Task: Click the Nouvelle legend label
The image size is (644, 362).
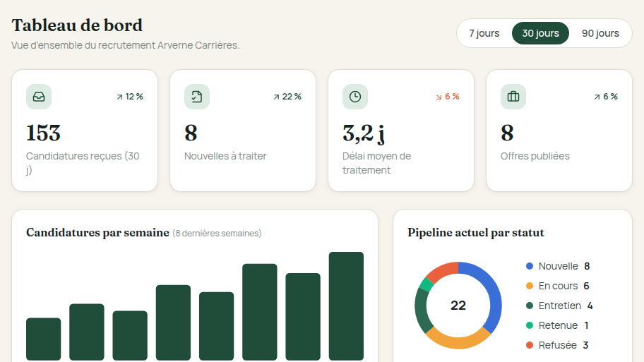Action: pos(558,266)
